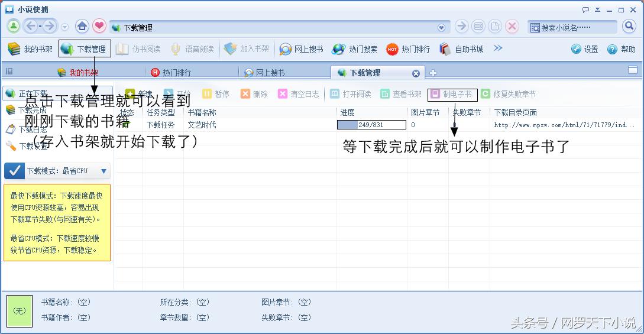Image resolution: width=644 pixels, height=334 pixels.
Task: Click 开始 start button
Action: click(177, 94)
